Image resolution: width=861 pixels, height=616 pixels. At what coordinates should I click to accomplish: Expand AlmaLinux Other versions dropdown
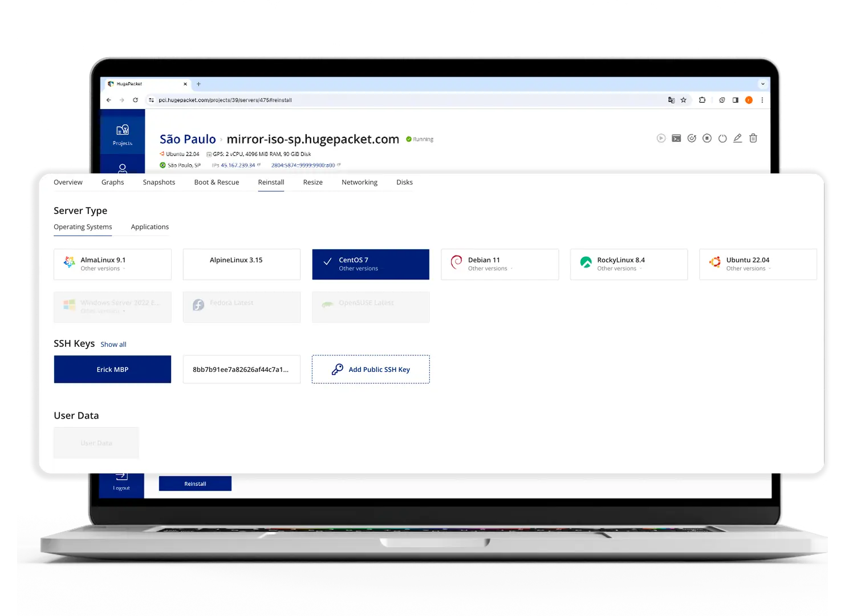click(103, 269)
